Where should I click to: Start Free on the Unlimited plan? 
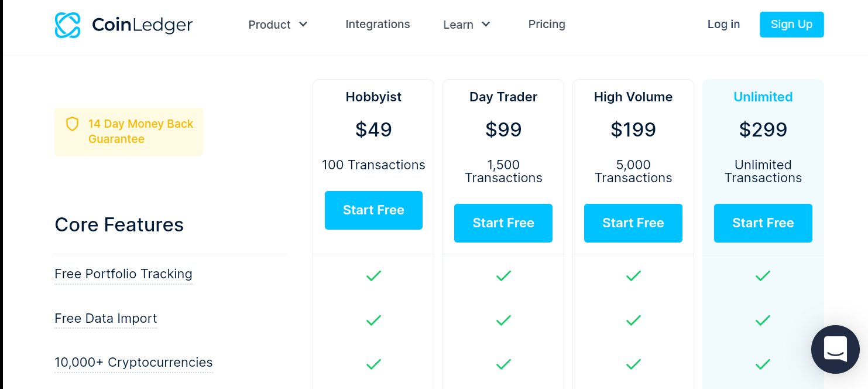pos(763,223)
